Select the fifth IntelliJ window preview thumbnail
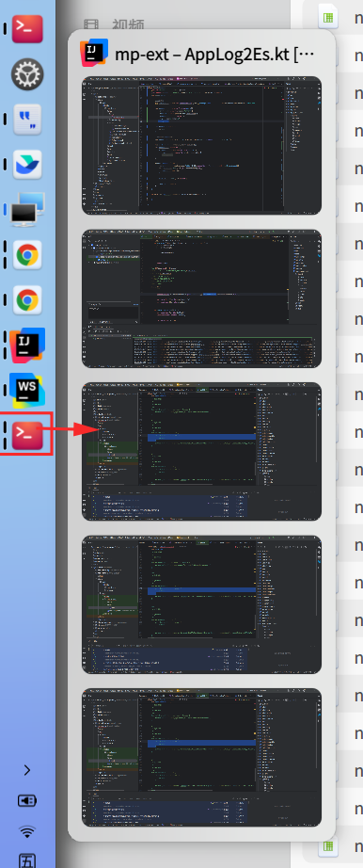The image size is (363, 868). (x=201, y=757)
